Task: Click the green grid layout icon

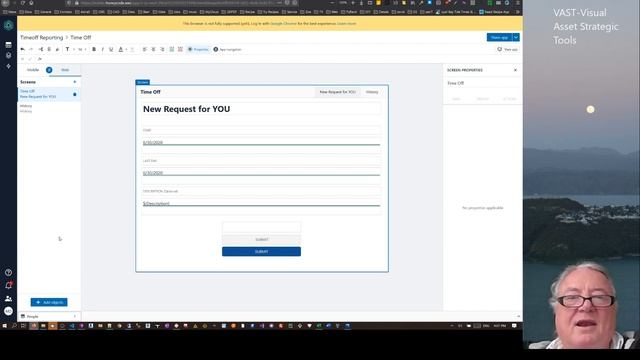Action: coord(172,49)
